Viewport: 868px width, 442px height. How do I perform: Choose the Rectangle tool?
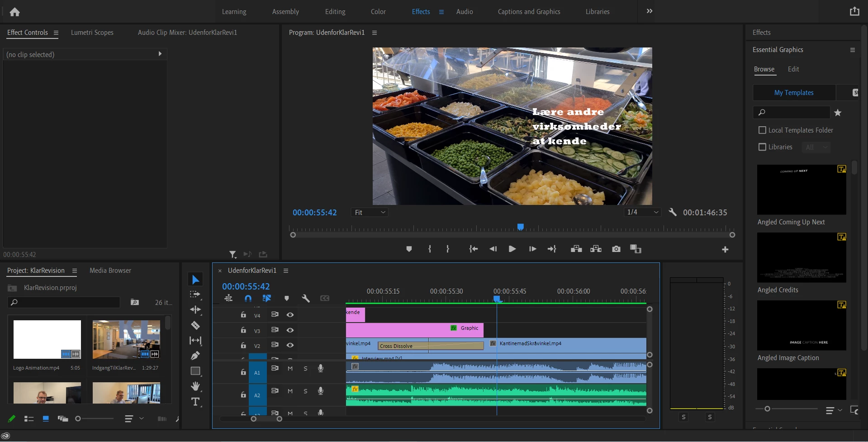coord(195,371)
